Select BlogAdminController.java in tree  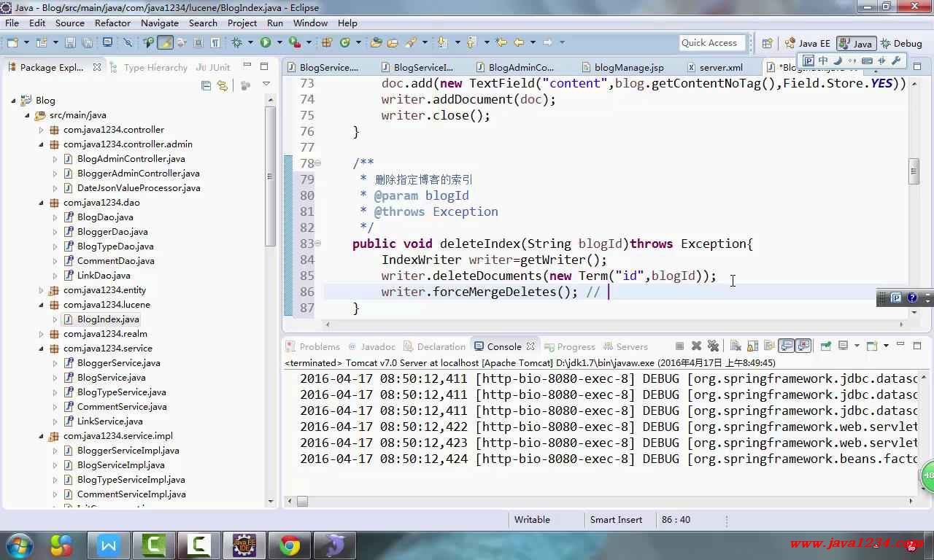131,159
